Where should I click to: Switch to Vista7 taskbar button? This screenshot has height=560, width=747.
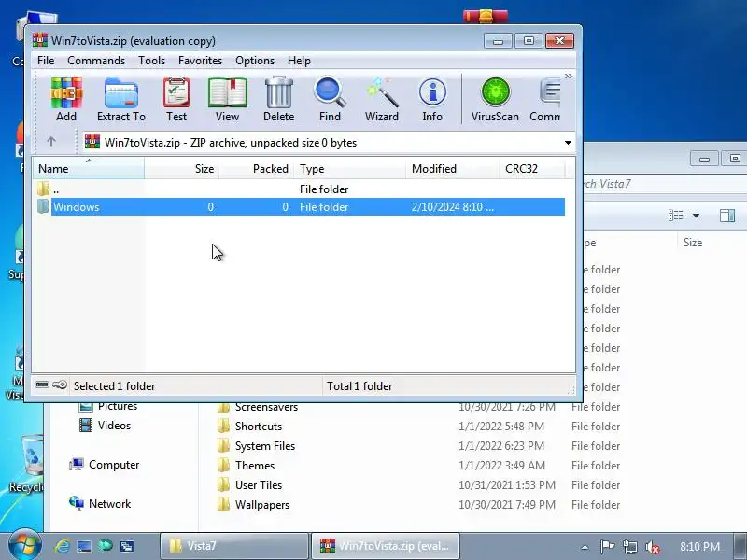(x=234, y=546)
